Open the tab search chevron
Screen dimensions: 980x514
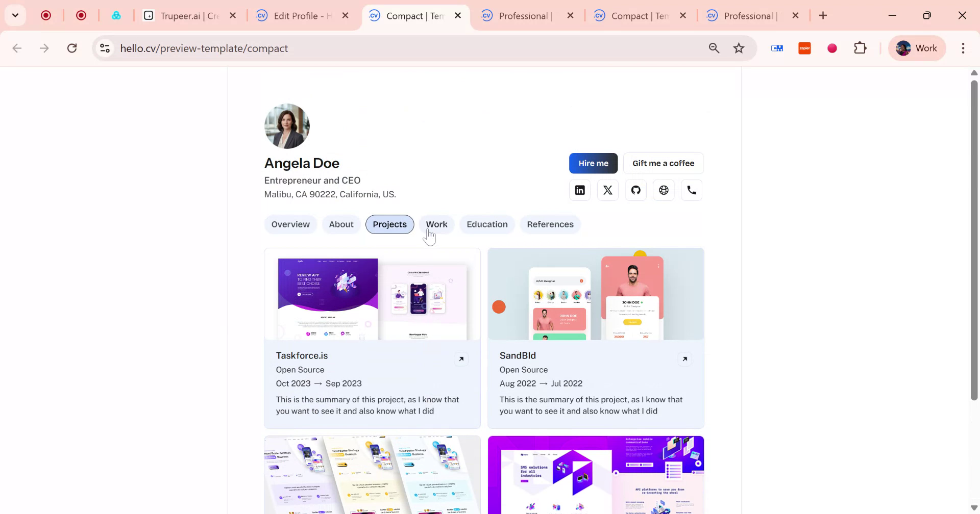click(x=15, y=15)
